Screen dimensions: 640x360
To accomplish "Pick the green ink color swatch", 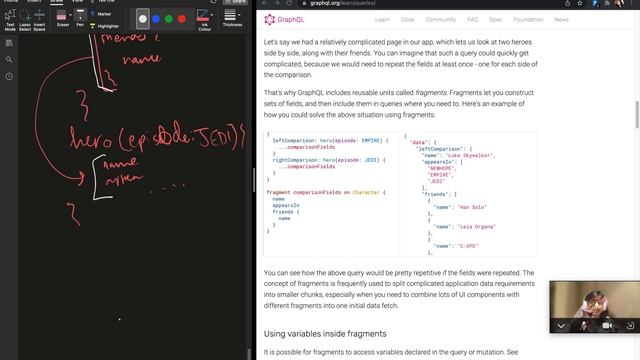I will [x=169, y=19].
